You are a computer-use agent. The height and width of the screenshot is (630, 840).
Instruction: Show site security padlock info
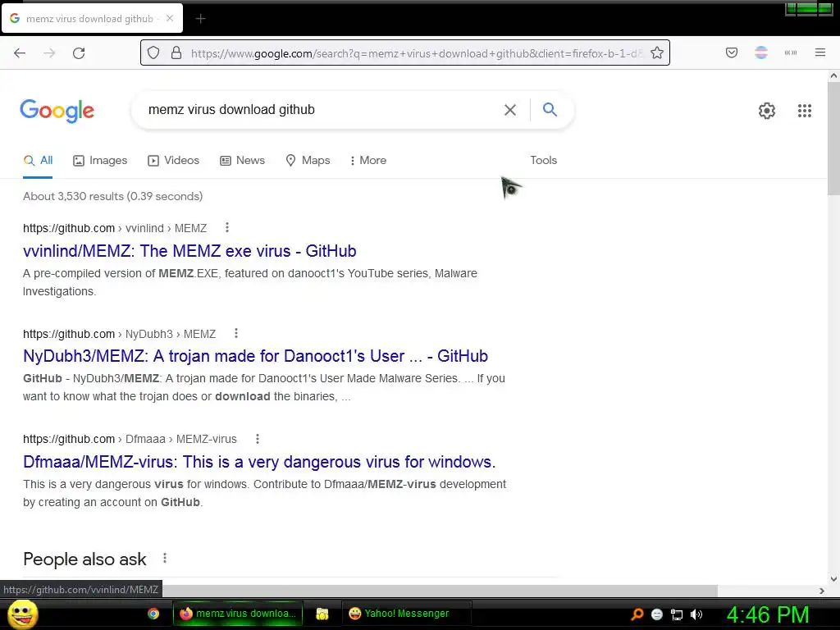point(176,53)
